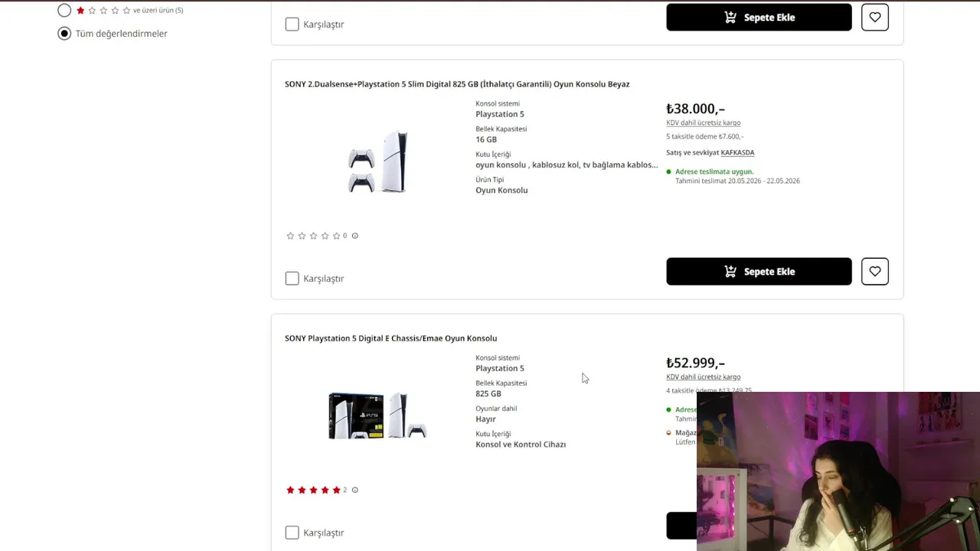
Task: Tick the Karşılaştır checkbox for PS5 Digital E Chassis
Action: (x=292, y=533)
